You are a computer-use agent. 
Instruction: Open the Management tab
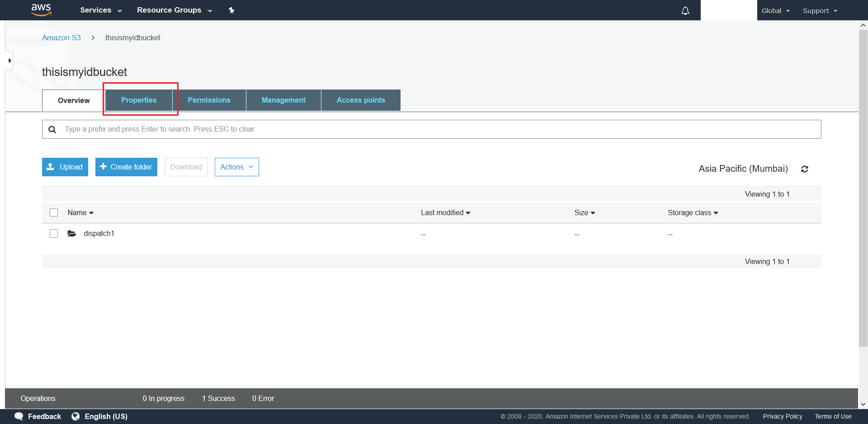pos(283,100)
